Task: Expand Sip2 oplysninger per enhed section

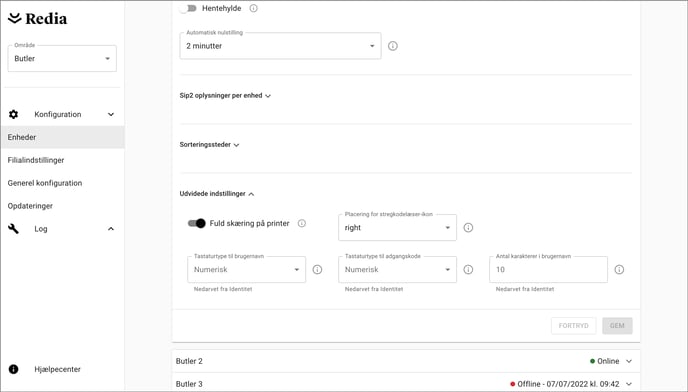Action: [225, 95]
